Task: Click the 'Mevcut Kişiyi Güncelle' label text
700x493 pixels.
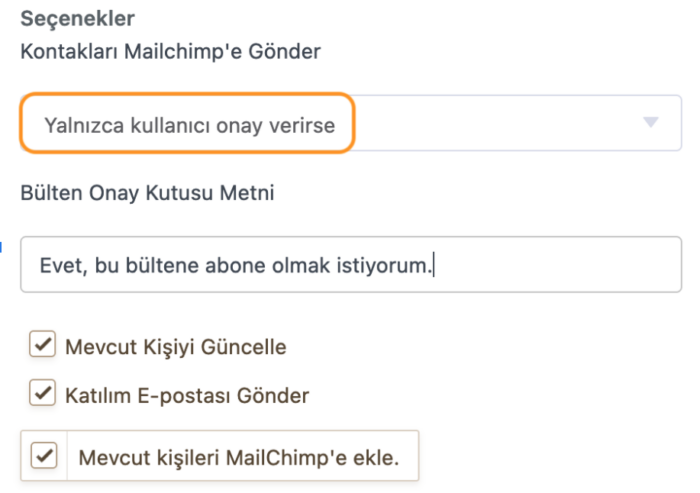Action: (175, 348)
